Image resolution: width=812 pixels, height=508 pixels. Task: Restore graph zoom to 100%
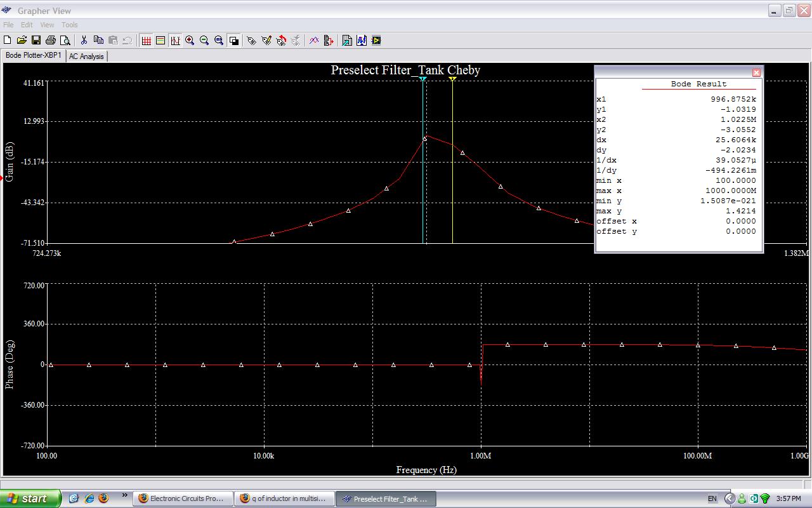tap(219, 41)
